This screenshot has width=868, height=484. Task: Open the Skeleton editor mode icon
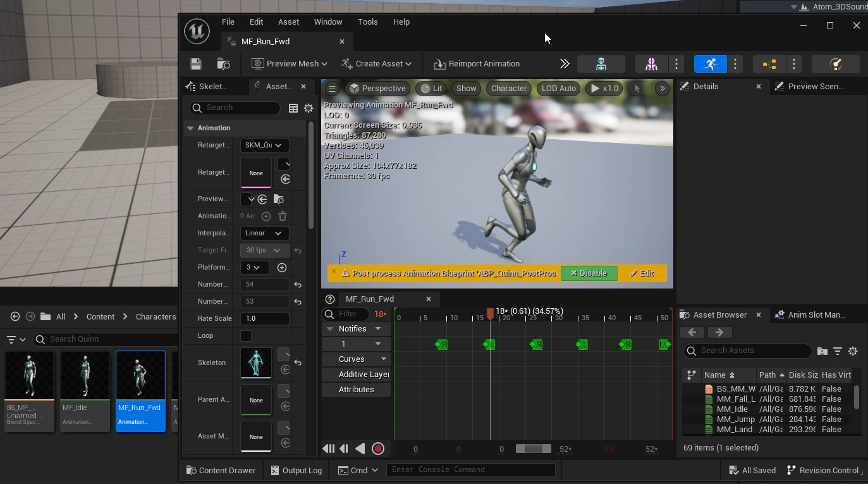coord(601,64)
